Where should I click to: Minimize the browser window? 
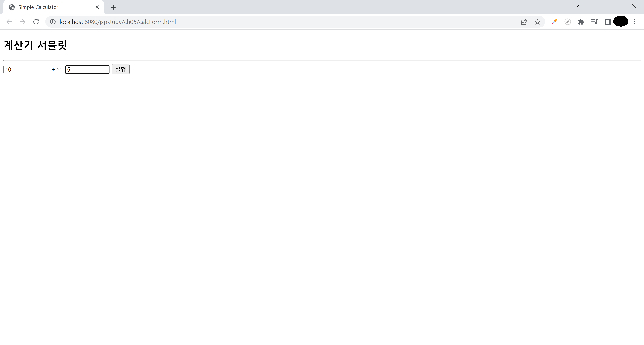[x=596, y=6]
